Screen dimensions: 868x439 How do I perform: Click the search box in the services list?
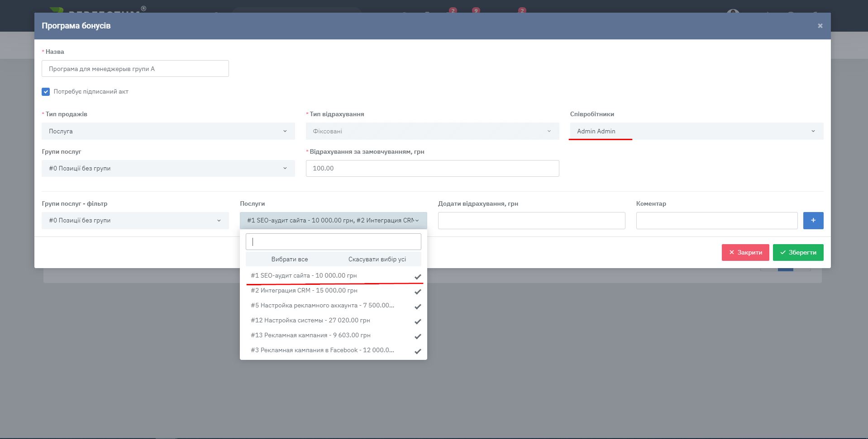click(334, 241)
